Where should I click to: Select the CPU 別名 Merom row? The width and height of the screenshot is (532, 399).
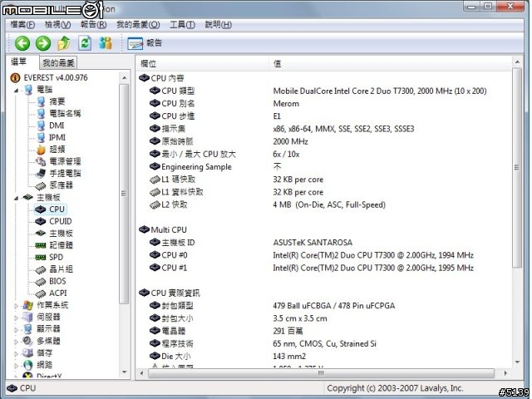tap(325, 103)
